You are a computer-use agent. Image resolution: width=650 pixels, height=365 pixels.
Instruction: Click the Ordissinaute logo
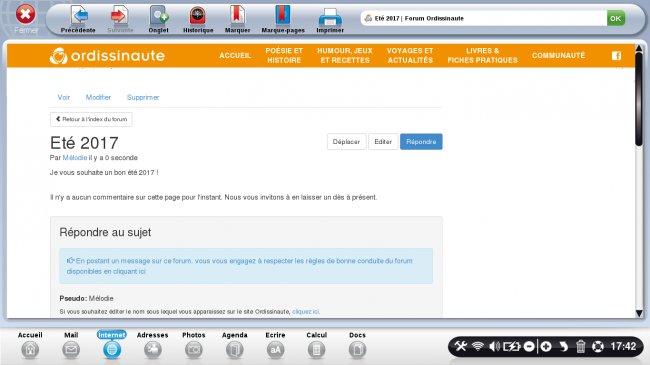click(x=107, y=56)
